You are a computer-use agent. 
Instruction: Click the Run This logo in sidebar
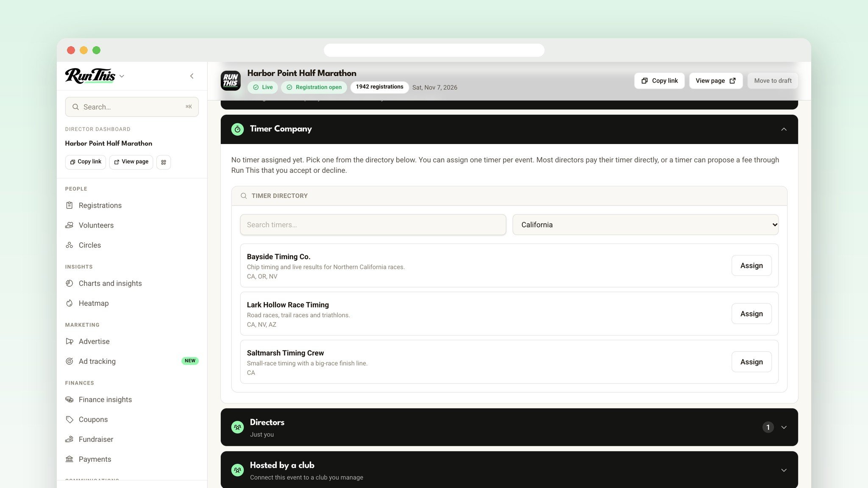click(90, 76)
